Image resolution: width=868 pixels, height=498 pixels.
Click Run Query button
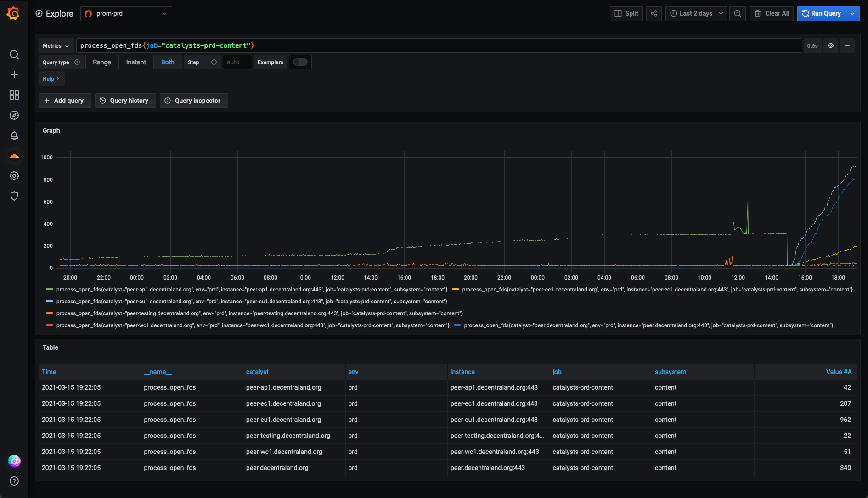tap(822, 13)
